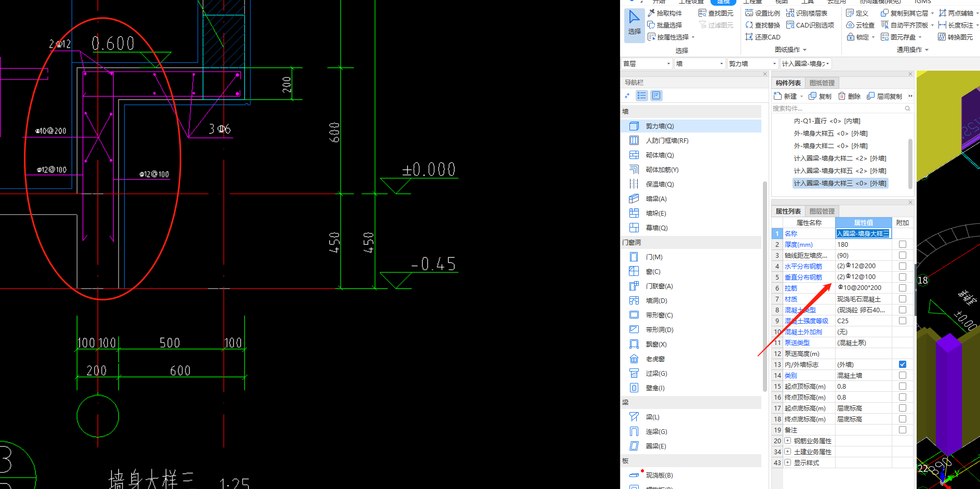Click the 两点辅轴 two-point auxiliary axis tool
Viewport: 980px width, 489px height.
pos(956,13)
